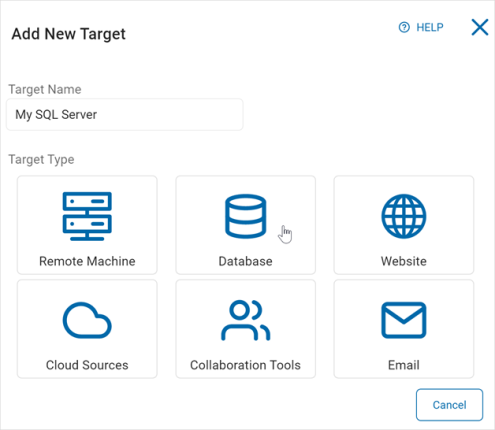Choose the Database cylinder icon

(x=246, y=216)
